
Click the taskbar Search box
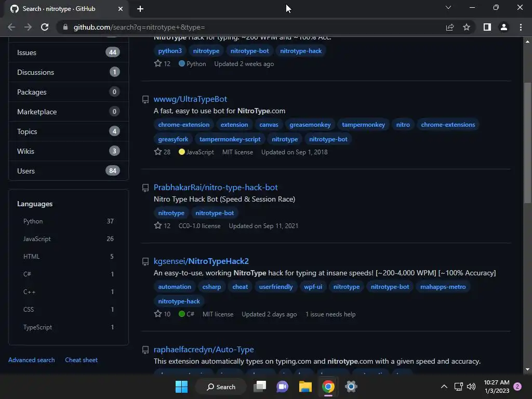point(221,387)
